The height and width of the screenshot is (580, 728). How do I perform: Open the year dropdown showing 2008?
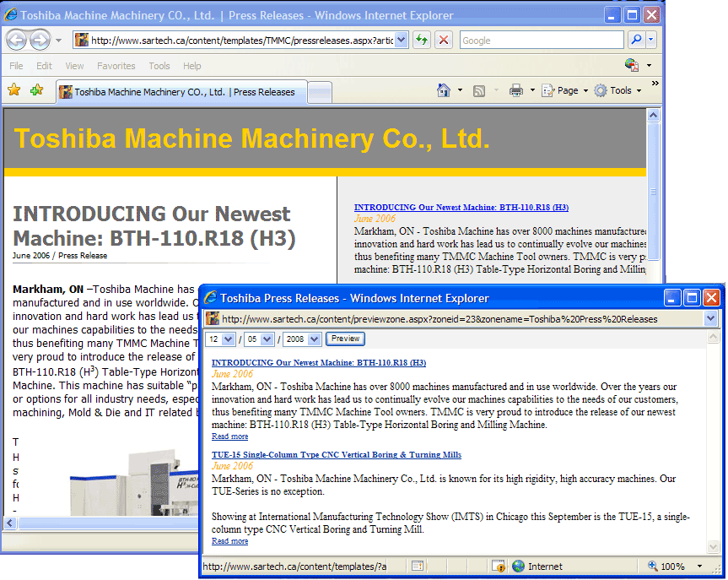click(x=302, y=339)
